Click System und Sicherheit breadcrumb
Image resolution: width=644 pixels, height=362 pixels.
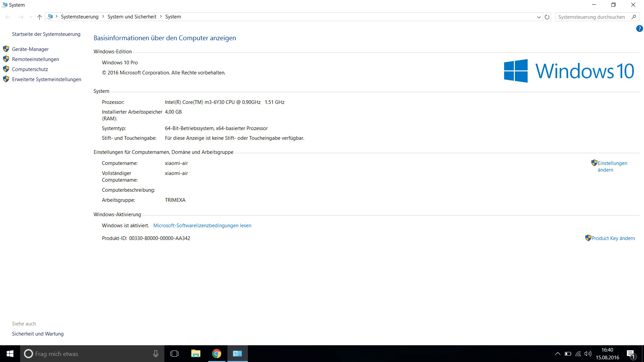[x=132, y=17]
